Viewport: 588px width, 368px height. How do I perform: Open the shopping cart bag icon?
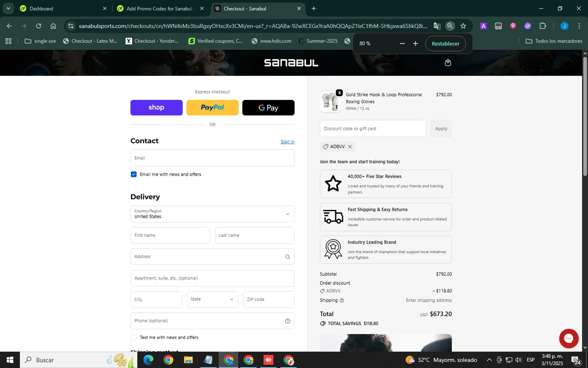[448, 63]
